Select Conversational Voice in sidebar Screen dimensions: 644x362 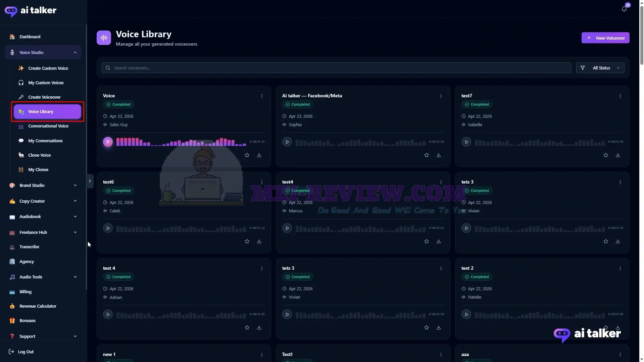[x=47, y=126]
